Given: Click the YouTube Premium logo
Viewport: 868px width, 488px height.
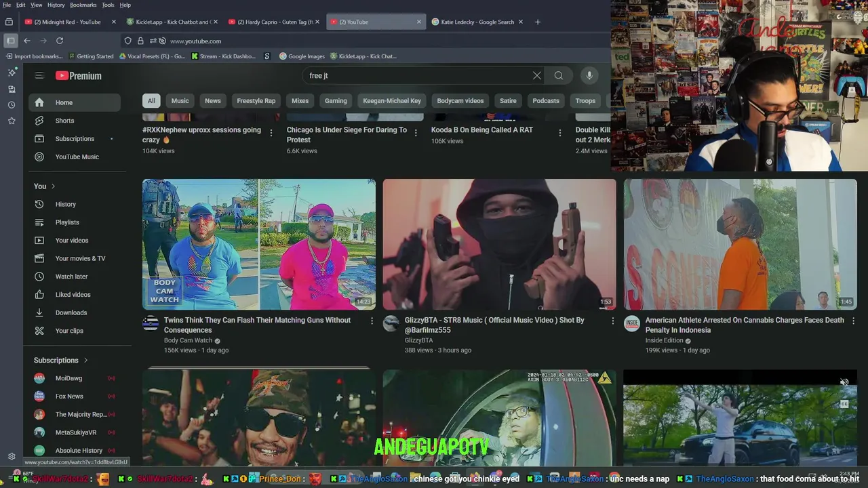Looking at the screenshot, I should tap(79, 76).
